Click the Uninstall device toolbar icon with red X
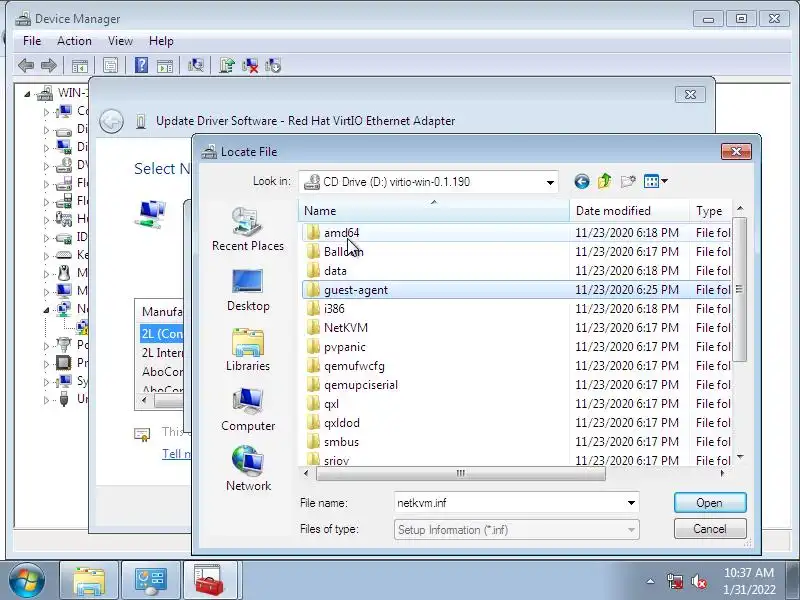Viewport: 800px width, 600px height. coord(250,65)
